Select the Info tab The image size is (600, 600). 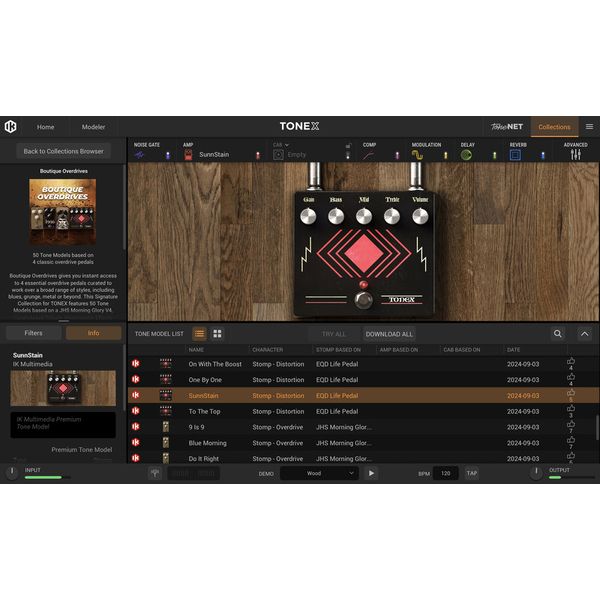coord(93,333)
